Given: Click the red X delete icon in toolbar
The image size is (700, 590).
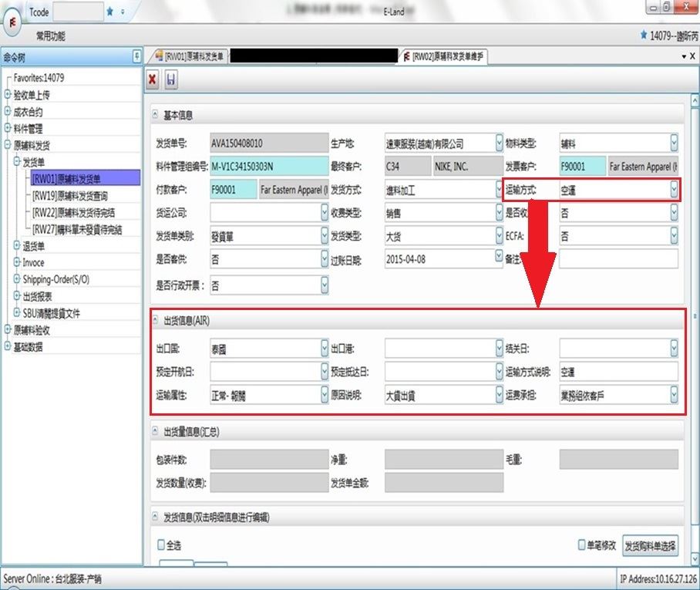Looking at the screenshot, I should click(x=153, y=79).
